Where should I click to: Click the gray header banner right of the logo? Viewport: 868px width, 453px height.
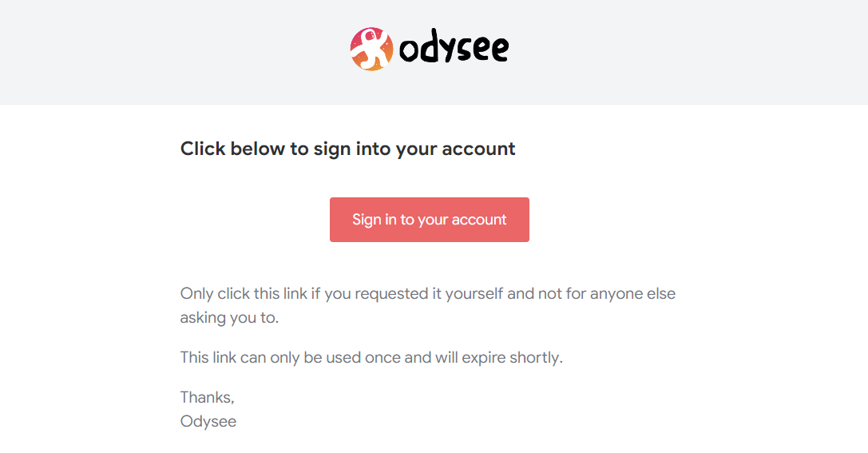687,52
